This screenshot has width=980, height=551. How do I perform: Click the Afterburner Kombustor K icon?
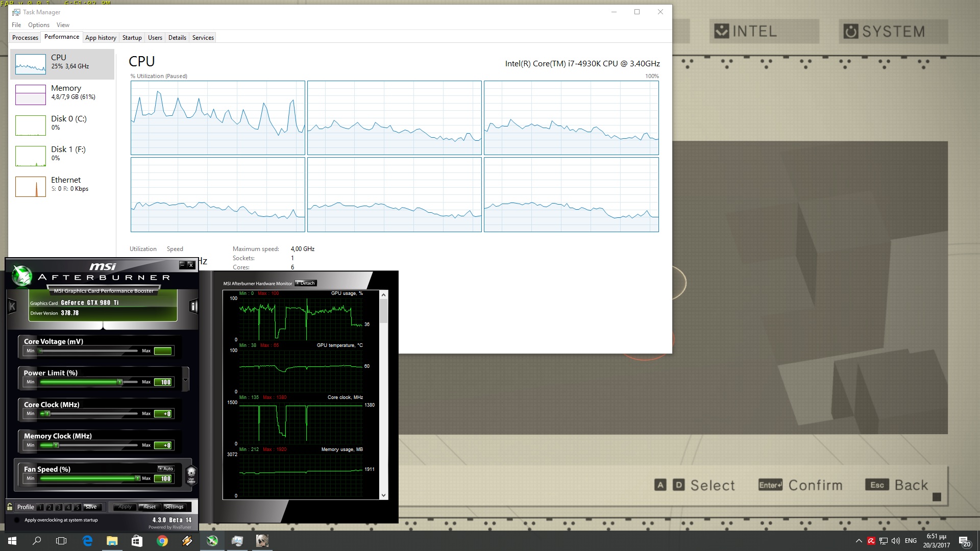[12, 306]
